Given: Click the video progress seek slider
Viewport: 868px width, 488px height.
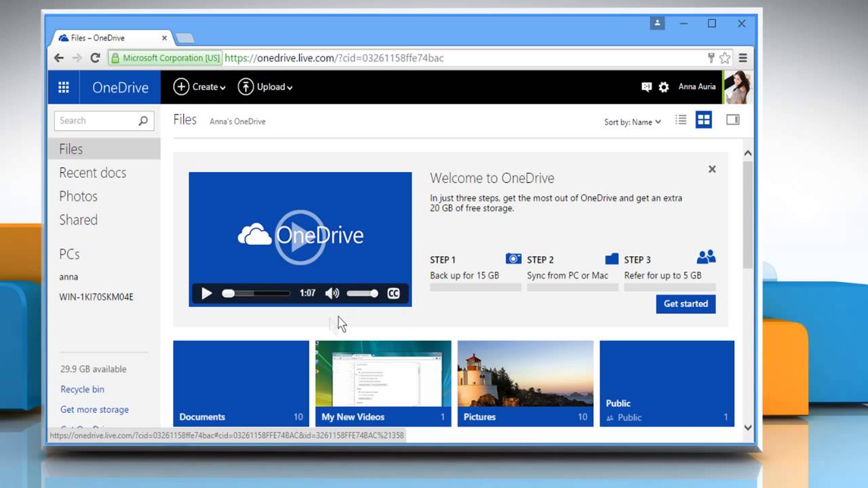Looking at the screenshot, I should point(256,293).
